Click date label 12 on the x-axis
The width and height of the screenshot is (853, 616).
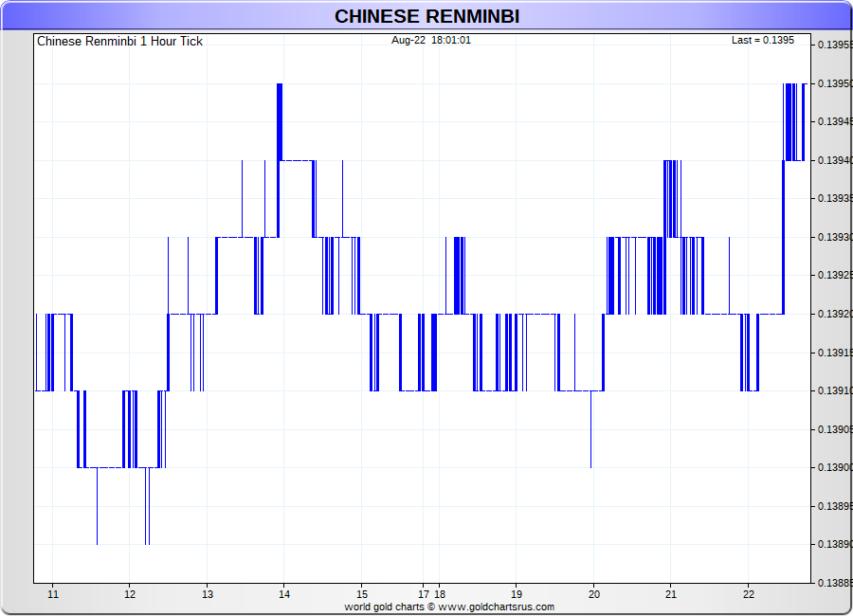130,594
